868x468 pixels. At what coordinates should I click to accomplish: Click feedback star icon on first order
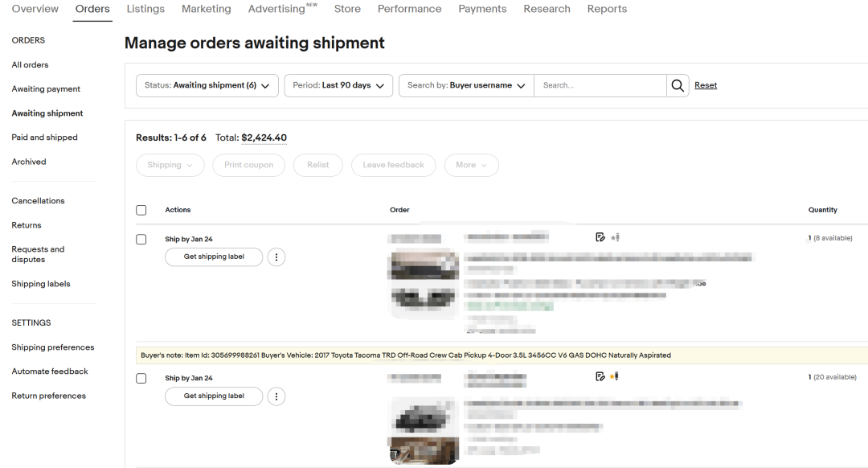click(x=615, y=237)
